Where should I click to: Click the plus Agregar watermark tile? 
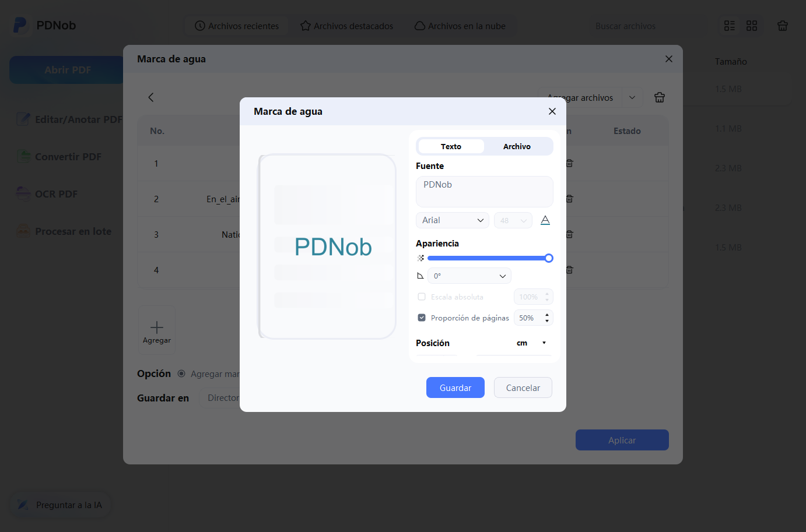coord(157,330)
